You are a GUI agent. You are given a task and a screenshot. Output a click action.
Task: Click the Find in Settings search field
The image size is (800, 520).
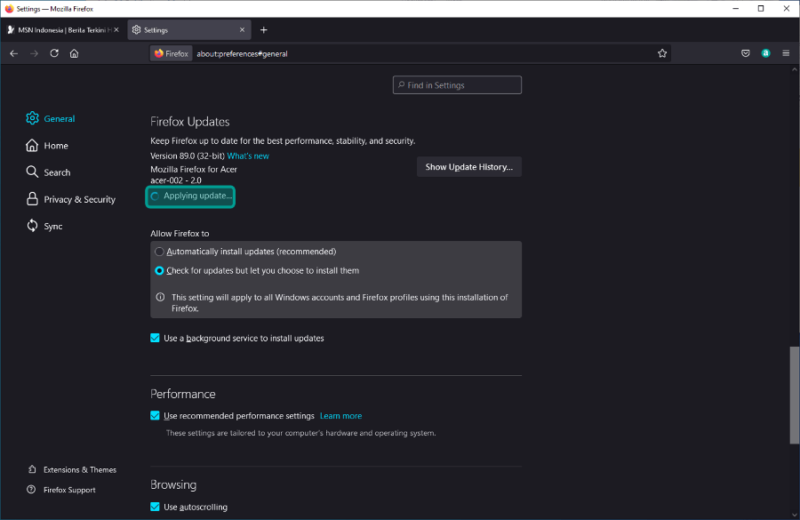(457, 85)
